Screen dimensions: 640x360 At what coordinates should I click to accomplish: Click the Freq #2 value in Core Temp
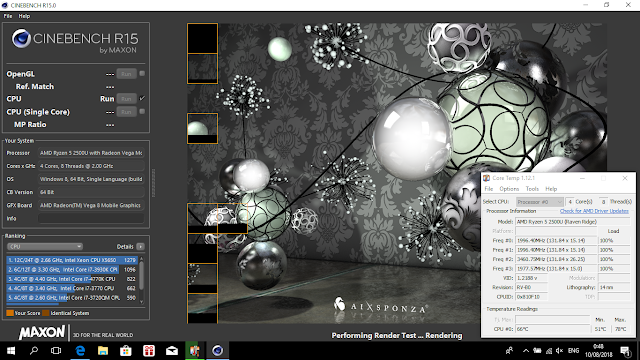(556, 259)
